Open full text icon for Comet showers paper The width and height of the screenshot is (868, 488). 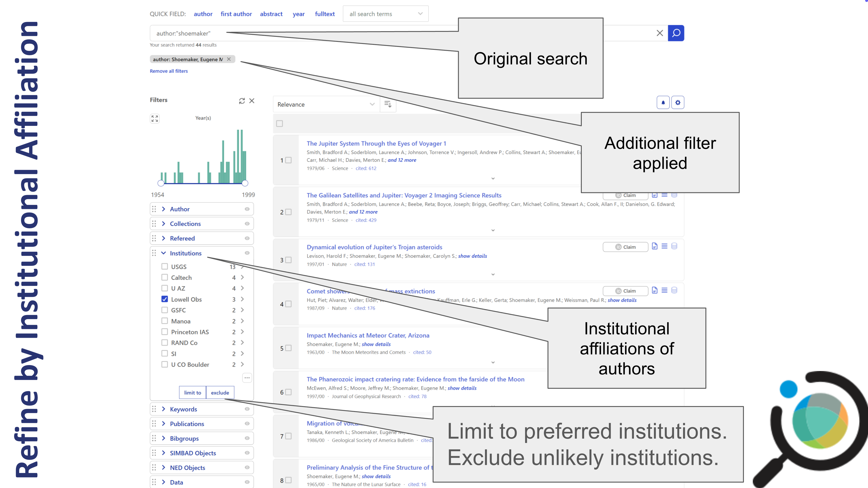tap(654, 290)
